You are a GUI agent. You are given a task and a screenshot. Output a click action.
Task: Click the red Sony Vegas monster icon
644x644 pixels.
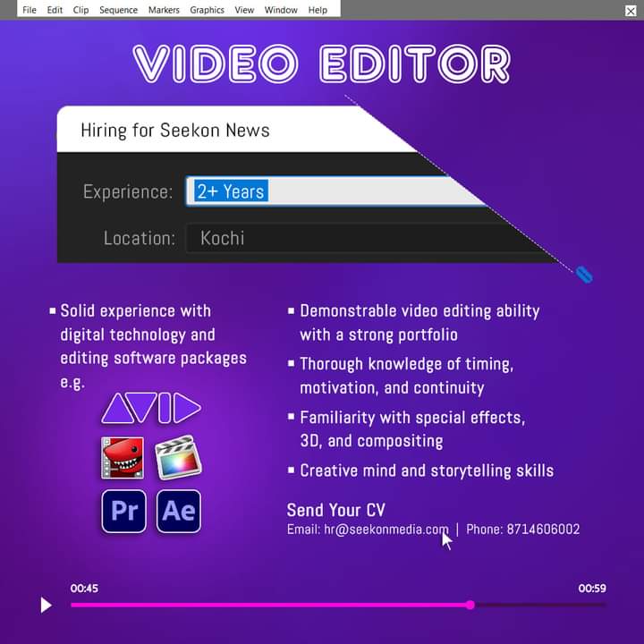pos(123,459)
